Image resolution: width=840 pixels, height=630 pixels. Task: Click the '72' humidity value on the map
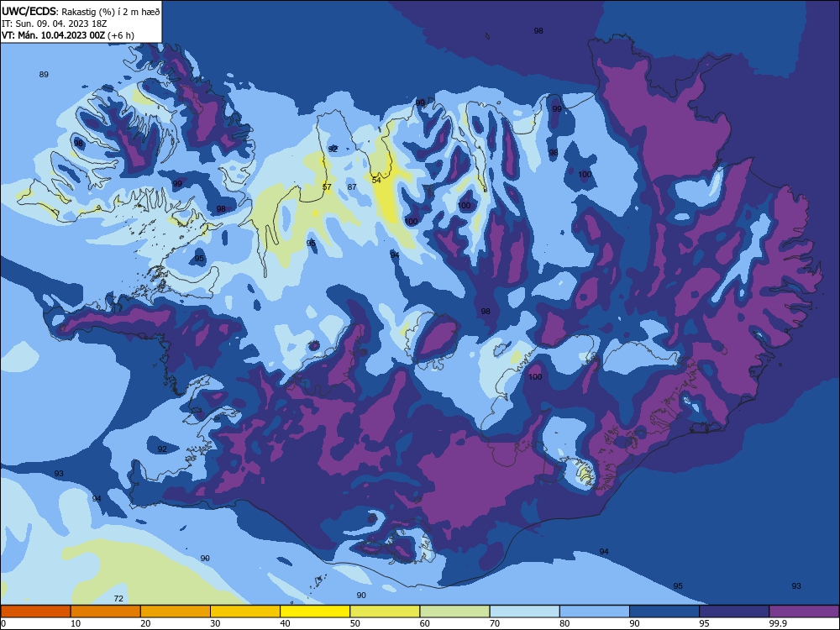[118, 598]
